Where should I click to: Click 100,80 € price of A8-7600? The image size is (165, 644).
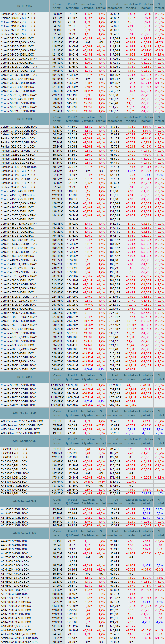coord(57,594)
